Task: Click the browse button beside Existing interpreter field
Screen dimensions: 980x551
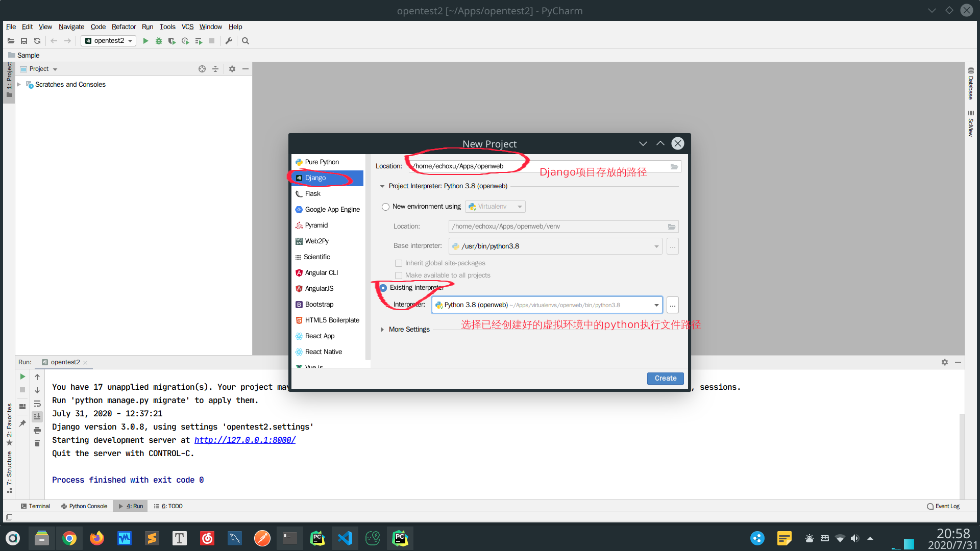Action: click(673, 305)
